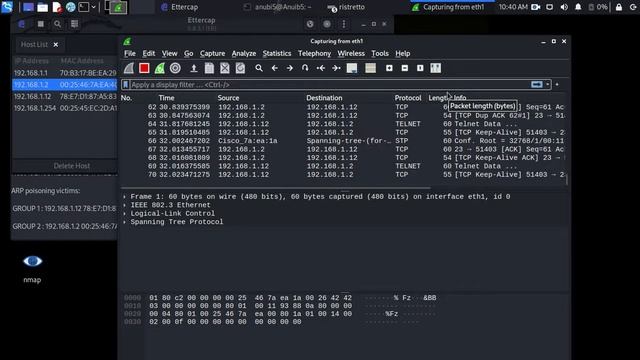Save the capture file in Wireshark
Image resolution: width=640 pixels, height=360 pixels.
point(209,68)
